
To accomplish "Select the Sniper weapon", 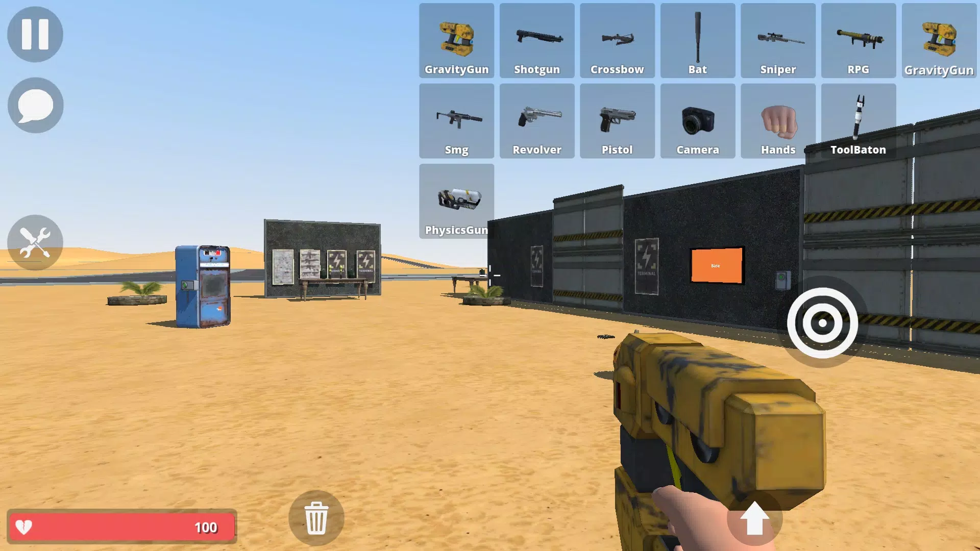I will (778, 40).
